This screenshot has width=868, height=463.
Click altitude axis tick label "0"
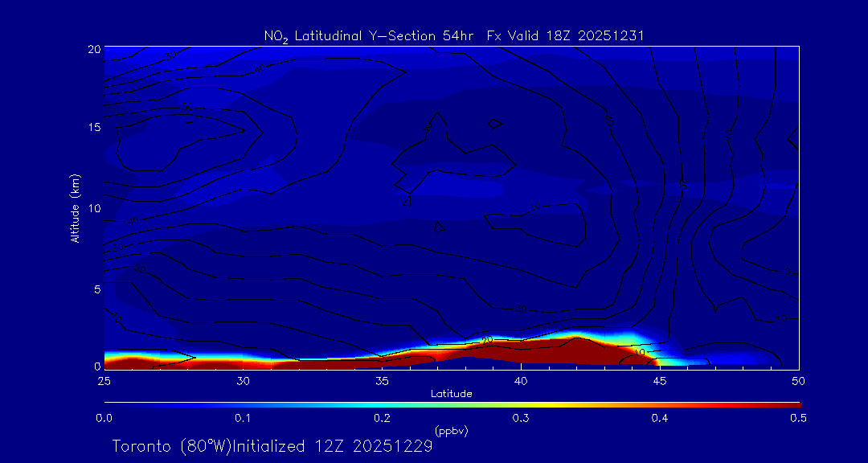point(97,366)
